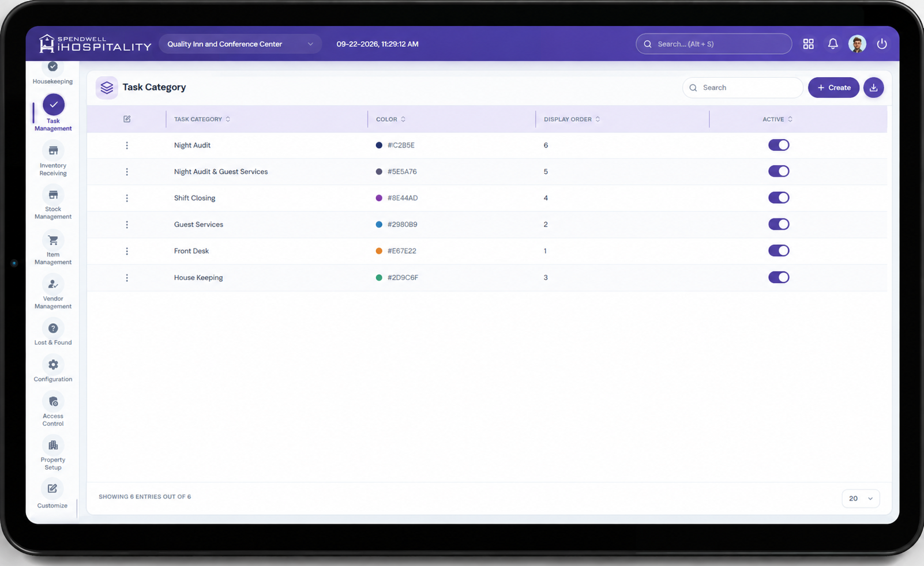
Task: Disable the Guest Services category
Action: tap(779, 224)
